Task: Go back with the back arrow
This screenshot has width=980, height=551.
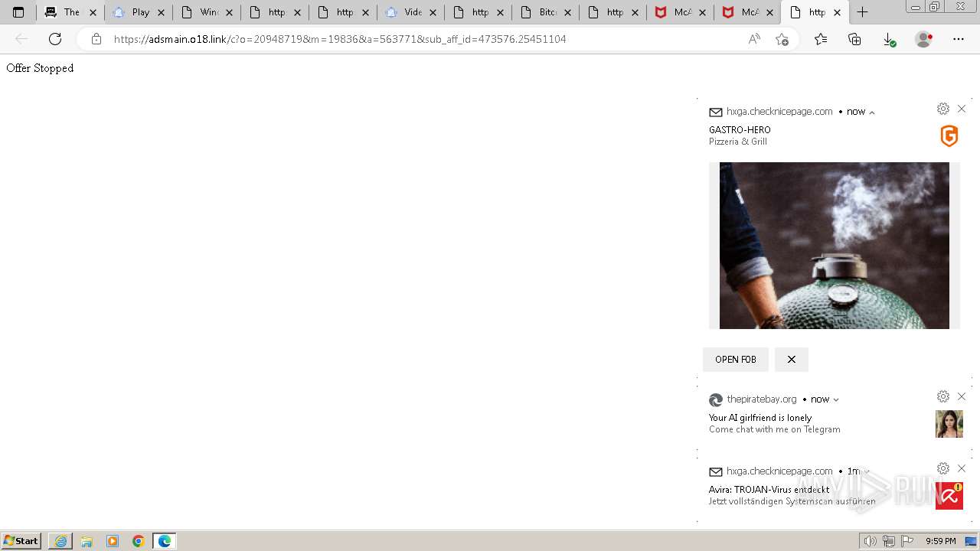Action: 21,39
